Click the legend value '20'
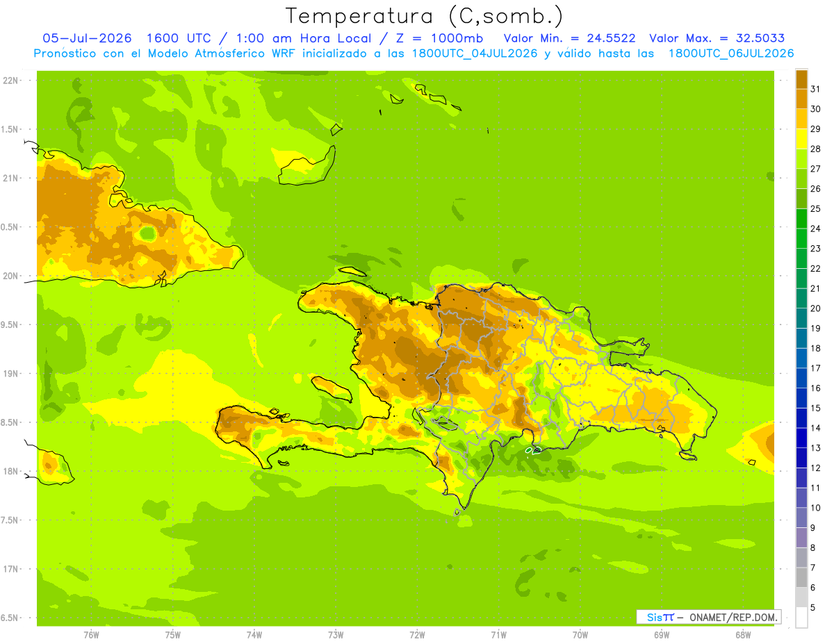Image resolution: width=834 pixels, height=644 pixels. (x=815, y=308)
